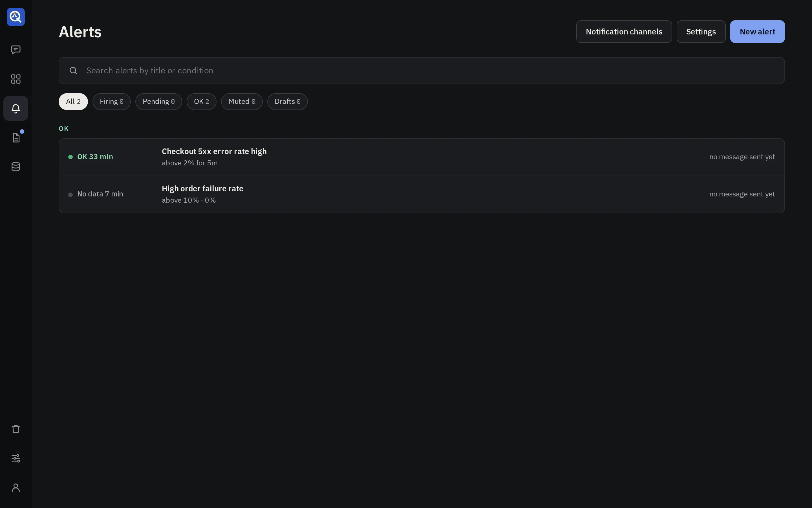Click the Alerts page title
This screenshot has width=812, height=508.
[80, 32]
